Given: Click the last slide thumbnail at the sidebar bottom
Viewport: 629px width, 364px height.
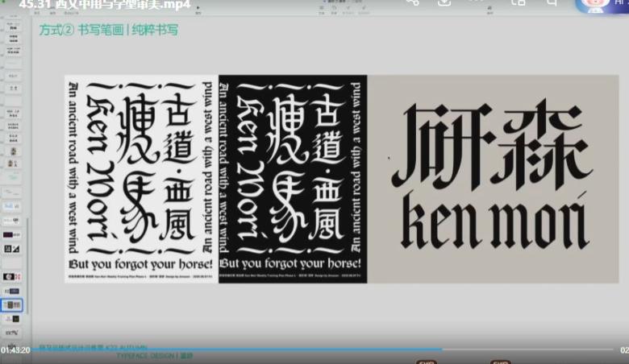Looking at the screenshot, I should 12,332.
